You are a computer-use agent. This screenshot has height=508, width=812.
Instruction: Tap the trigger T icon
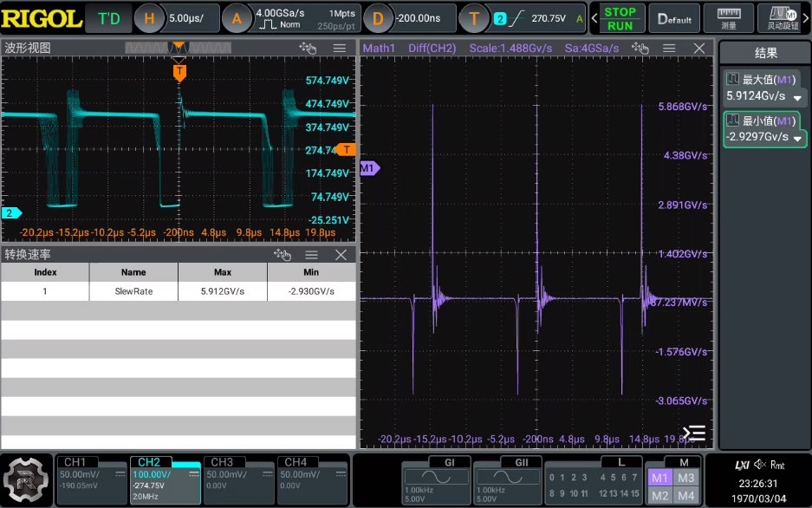point(474,19)
